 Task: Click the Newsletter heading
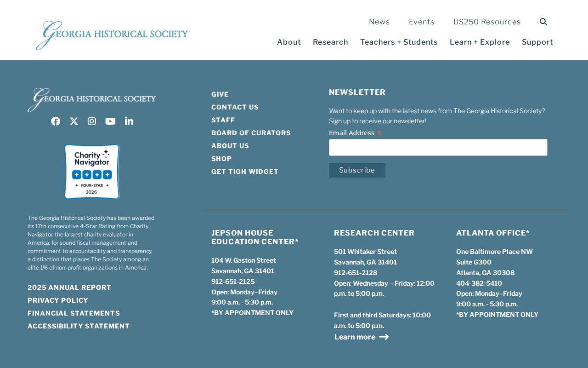(x=357, y=92)
